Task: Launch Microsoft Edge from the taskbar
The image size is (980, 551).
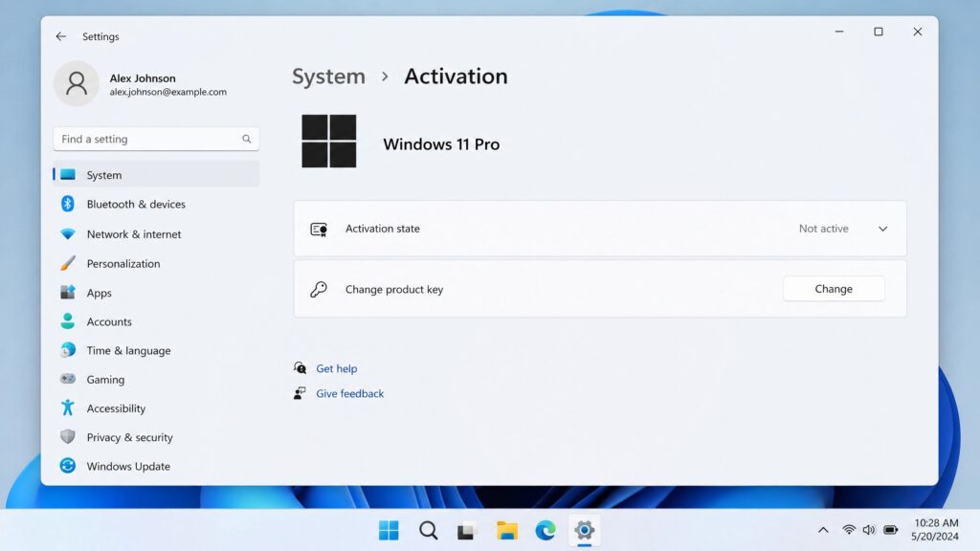Action: coord(546,530)
